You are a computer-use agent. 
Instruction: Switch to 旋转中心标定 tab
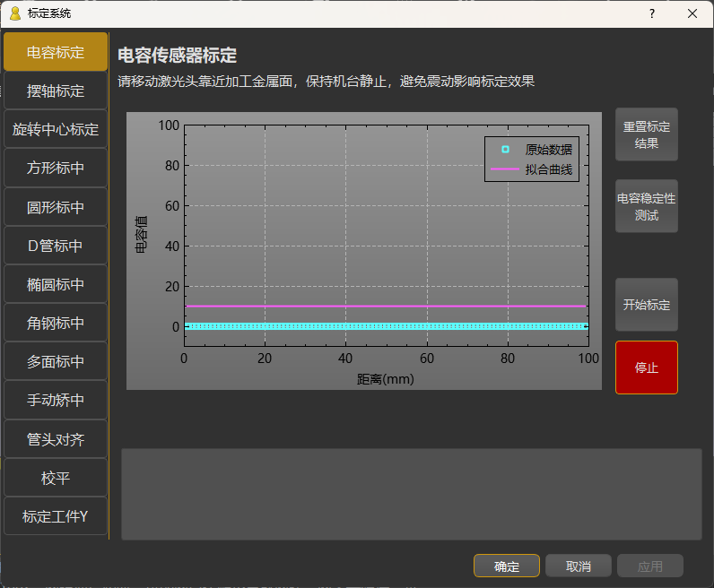[56, 129]
